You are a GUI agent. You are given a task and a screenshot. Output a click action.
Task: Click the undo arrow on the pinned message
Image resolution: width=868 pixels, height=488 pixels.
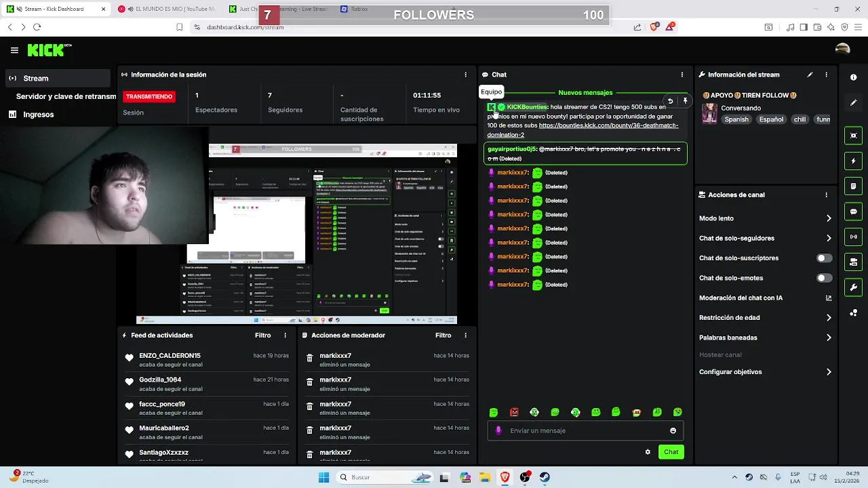[670, 101]
